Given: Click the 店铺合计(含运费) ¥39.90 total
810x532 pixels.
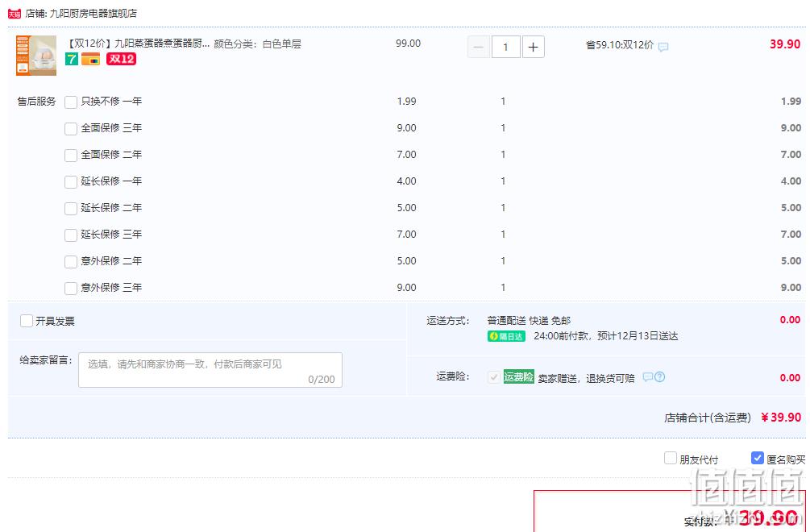Looking at the screenshot, I should 733,418.
